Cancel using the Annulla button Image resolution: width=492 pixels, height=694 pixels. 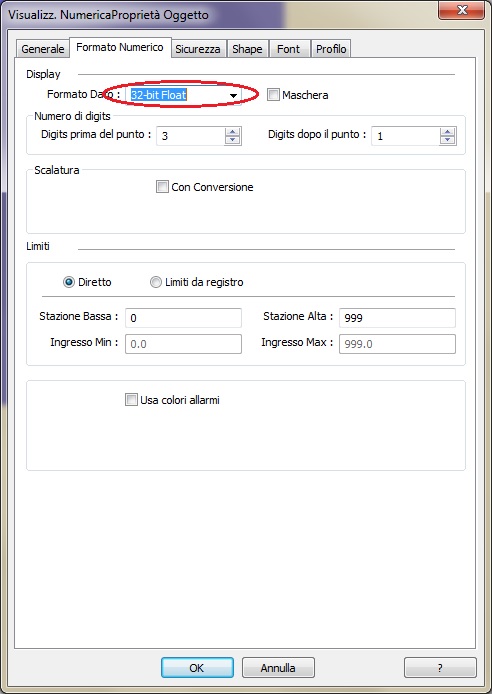(x=278, y=667)
